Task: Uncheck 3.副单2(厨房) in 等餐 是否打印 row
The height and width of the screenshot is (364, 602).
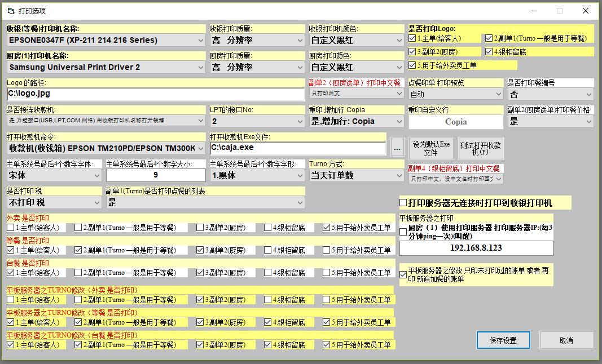Action: (x=200, y=250)
